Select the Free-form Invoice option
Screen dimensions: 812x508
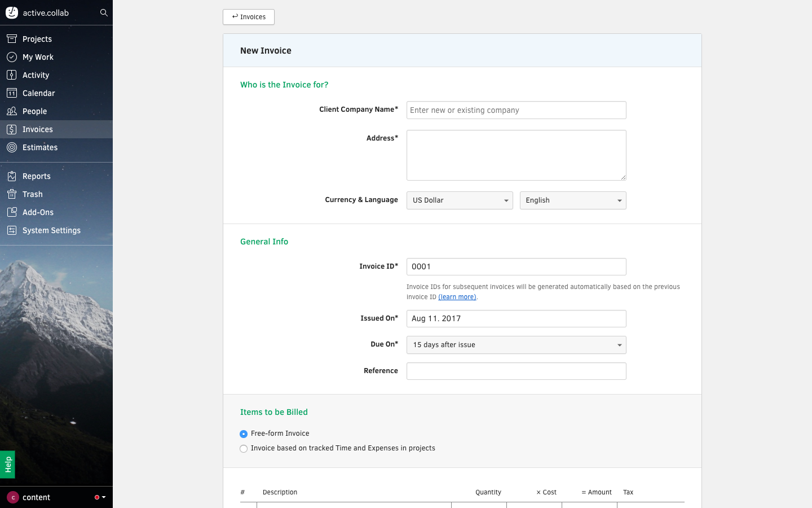pyautogui.click(x=243, y=433)
